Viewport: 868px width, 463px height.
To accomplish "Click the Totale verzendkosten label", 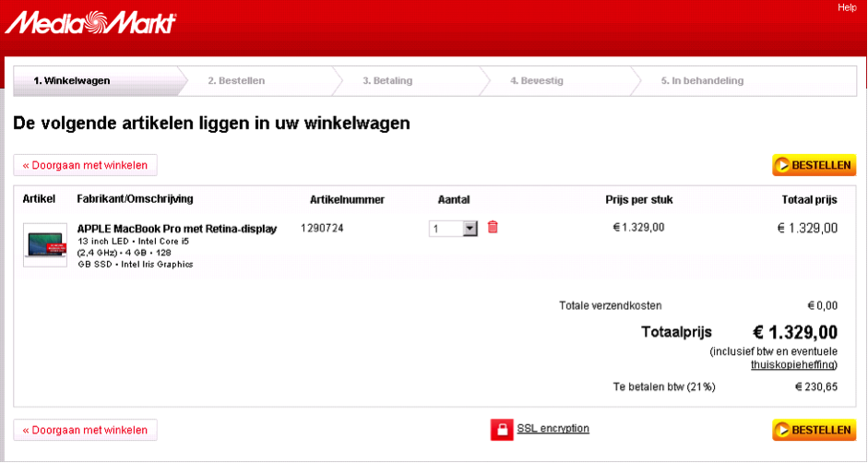I will 610,305.
